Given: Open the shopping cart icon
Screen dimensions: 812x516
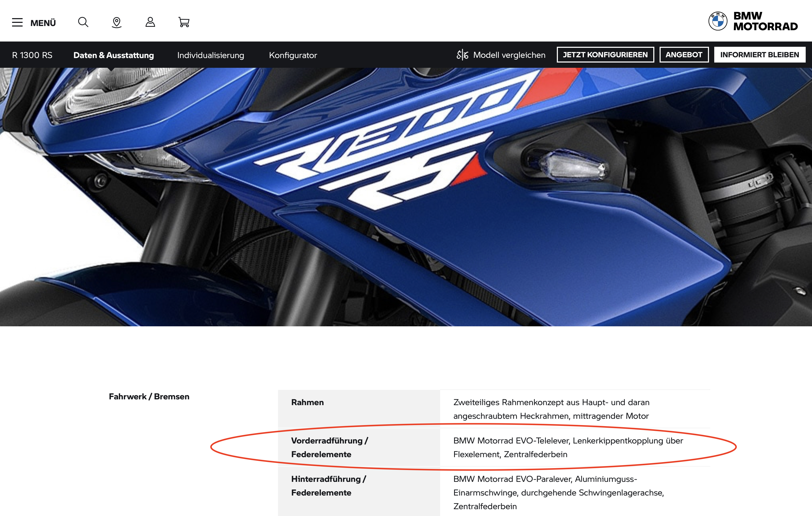Looking at the screenshot, I should (x=184, y=22).
